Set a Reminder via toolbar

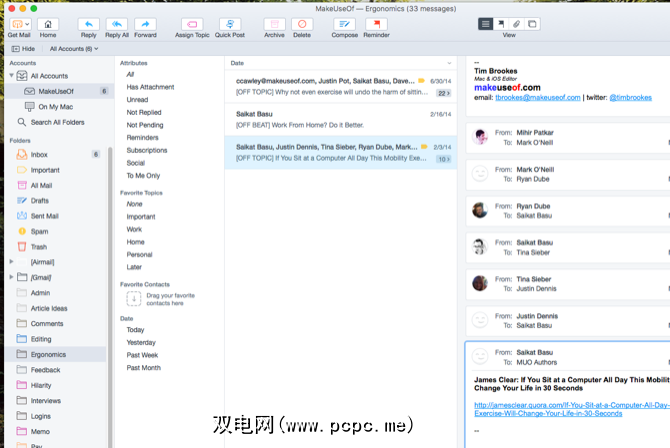pos(376,24)
